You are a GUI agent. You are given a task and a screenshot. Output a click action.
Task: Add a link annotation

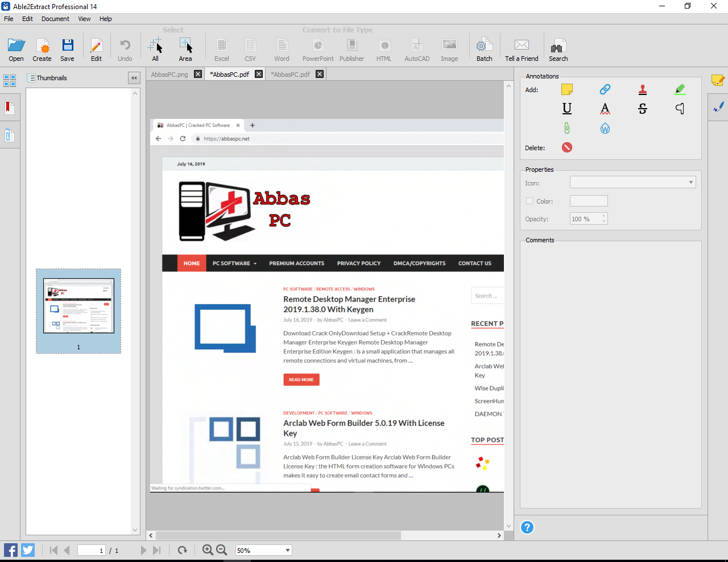[605, 89]
